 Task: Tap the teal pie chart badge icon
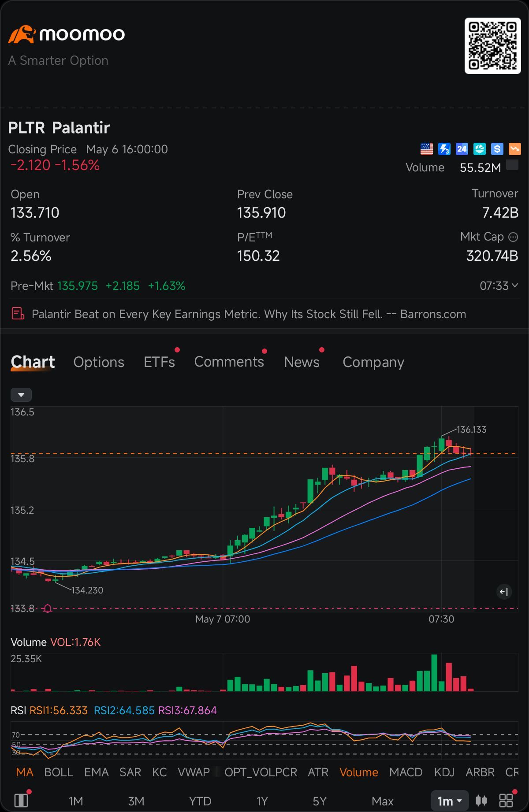480,149
